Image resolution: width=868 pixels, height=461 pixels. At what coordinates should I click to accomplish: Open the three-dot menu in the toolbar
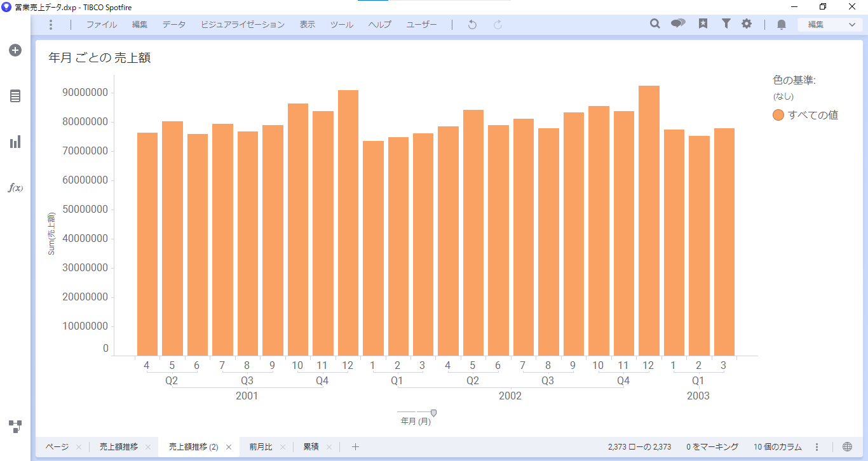pos(51,25)
